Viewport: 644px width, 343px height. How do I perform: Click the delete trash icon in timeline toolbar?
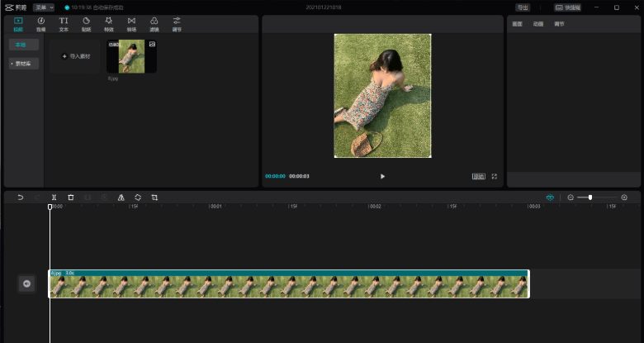coord(71,198)
